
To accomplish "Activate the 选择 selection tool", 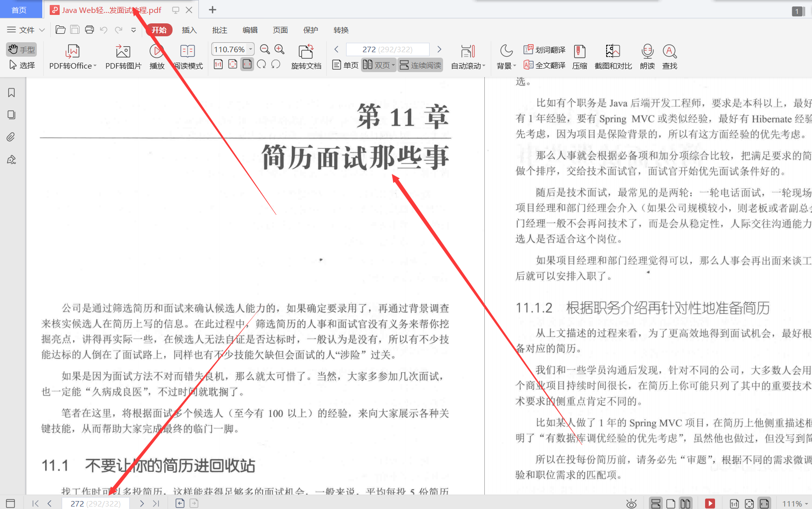I will tap(22, 65).
